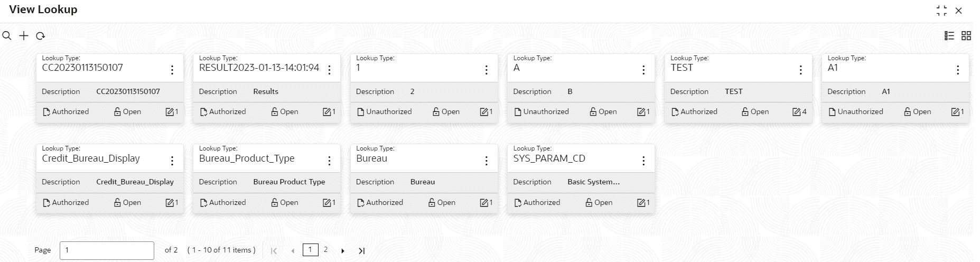Click the Open lock icon on Bureau card
980x262 pixels.
coord(432,202)
